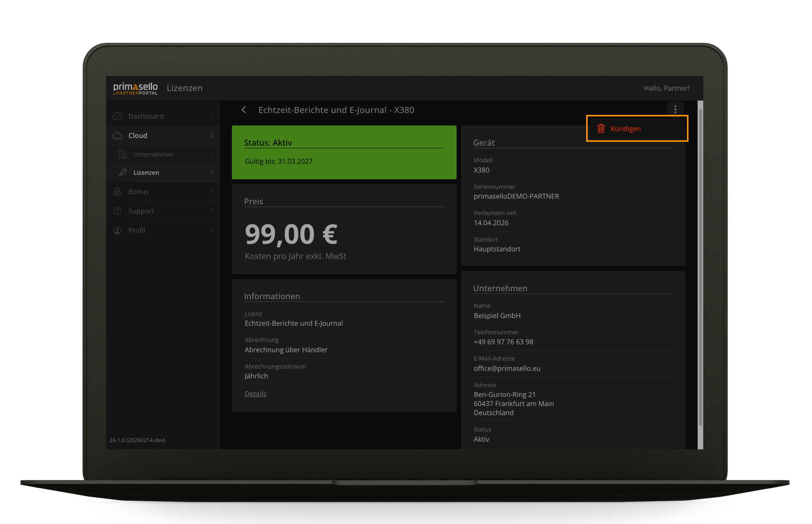The image size is (812, 524).
Task: Open the three-dot options menu
Action: [675, 109]
